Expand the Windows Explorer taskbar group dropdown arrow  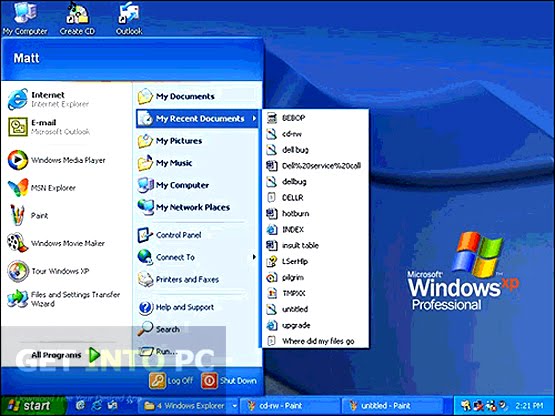234,406
